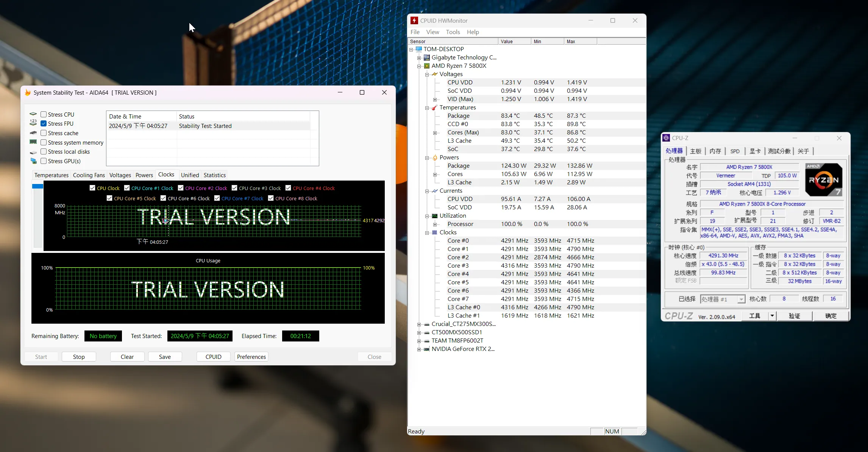Click the AMD Ryzen 7 5800X chip icon

(x=427, y=66)
